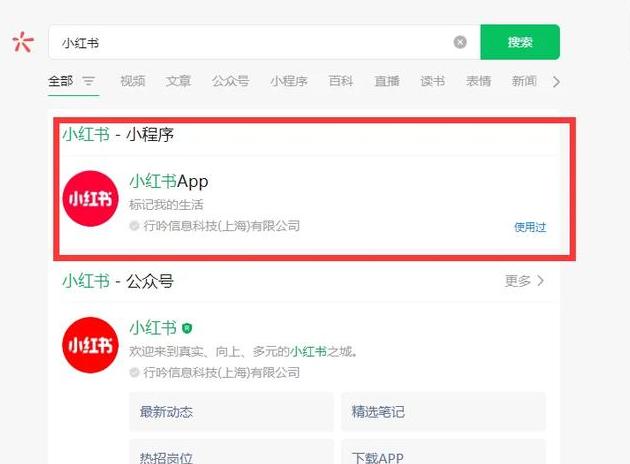630x464 pixels.
Task: Open the filter icon next to 全部
Action: point(89,81)
